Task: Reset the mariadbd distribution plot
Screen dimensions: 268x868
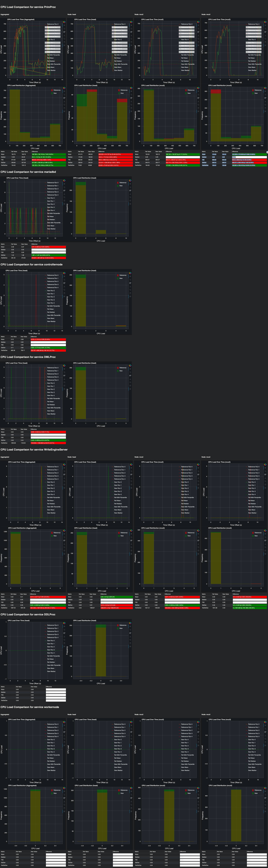Action: (x=130, y=197)
